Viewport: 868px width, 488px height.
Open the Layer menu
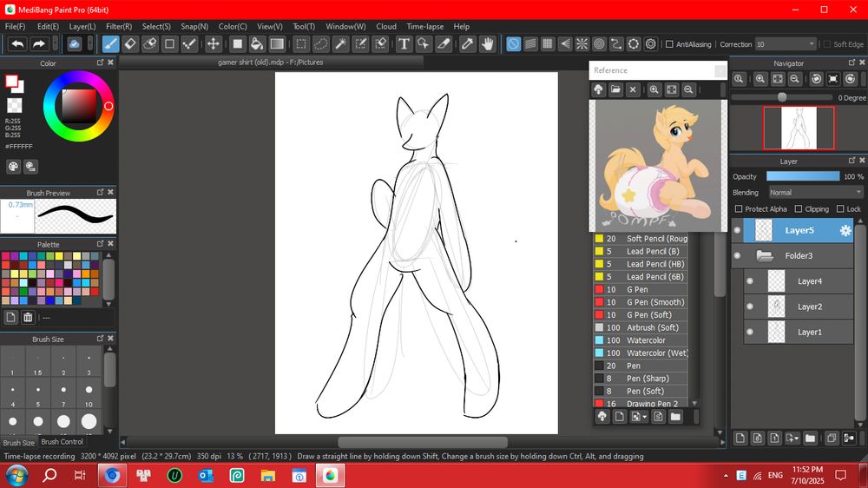82,27
